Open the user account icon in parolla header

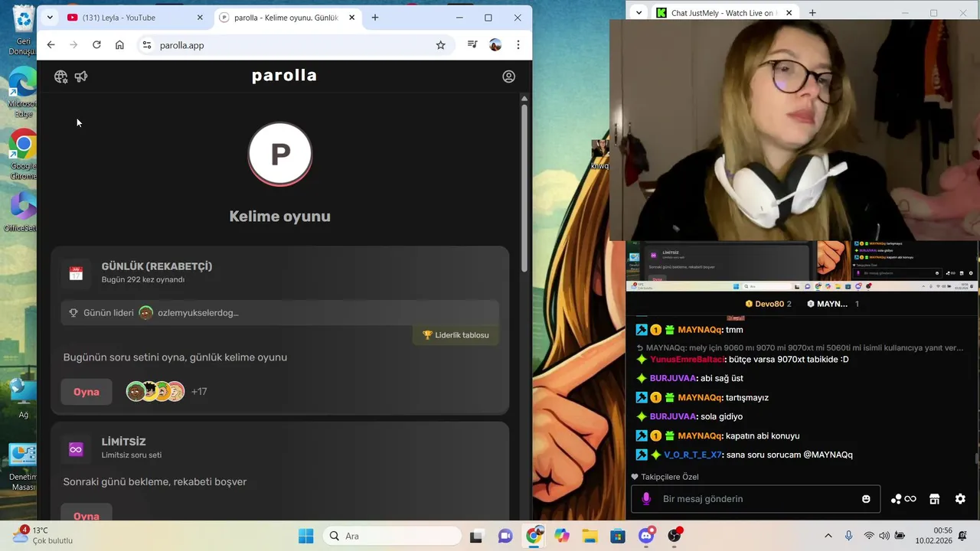coord(508,77)
